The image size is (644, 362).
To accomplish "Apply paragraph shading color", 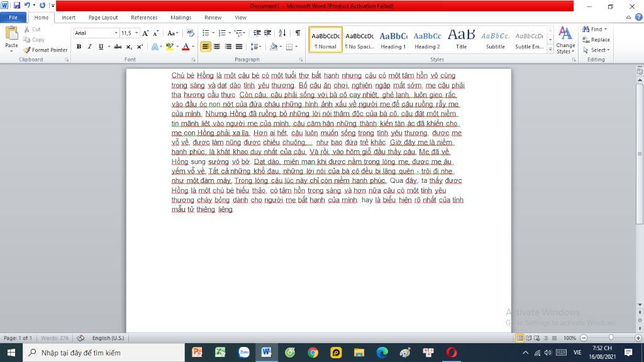I will pyautogui.click(x=274, y=47).
